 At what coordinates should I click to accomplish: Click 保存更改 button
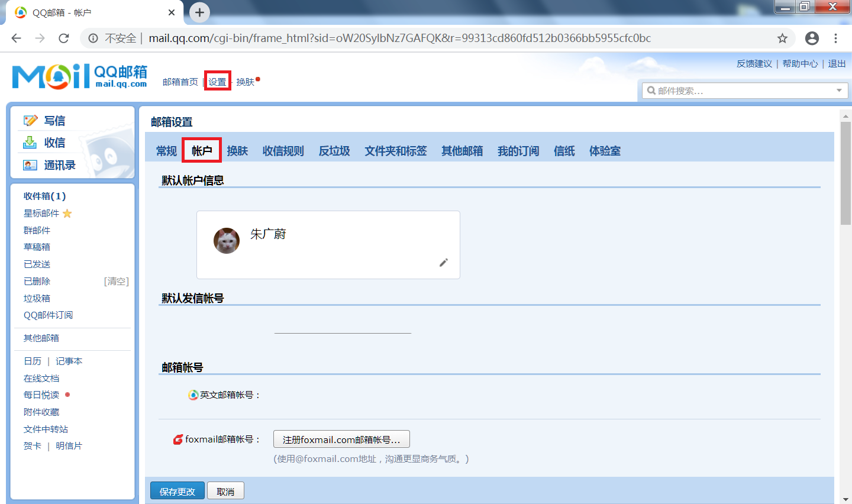177,491
